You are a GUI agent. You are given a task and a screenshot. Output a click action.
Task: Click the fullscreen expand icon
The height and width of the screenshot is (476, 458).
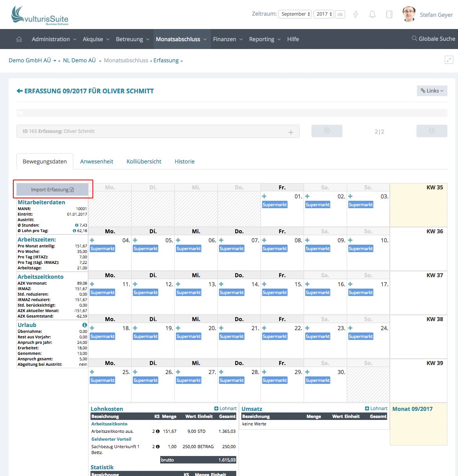point(449,60)
